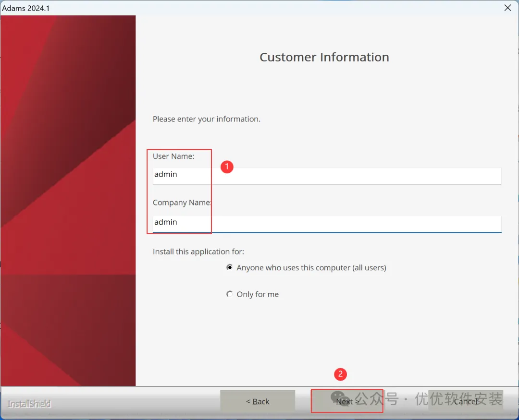The height and width of the screenshot is (420, 519).
Task: Go back with the Back button
Action: coord(258,401)
